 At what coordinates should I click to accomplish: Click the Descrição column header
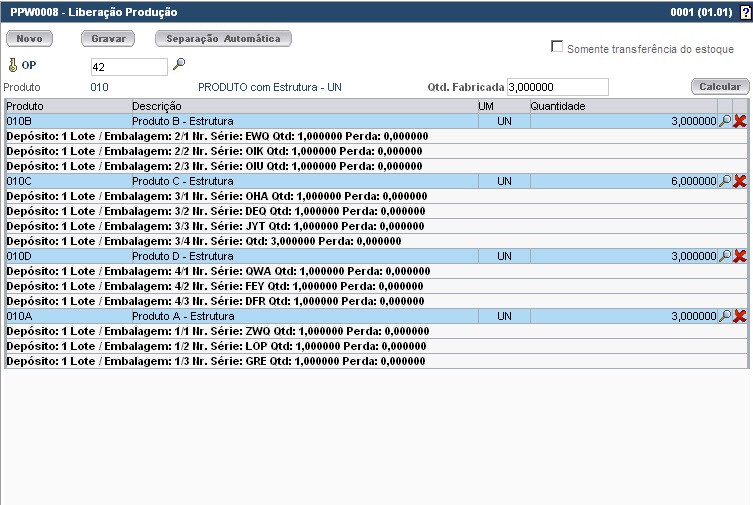click(156, 105)
